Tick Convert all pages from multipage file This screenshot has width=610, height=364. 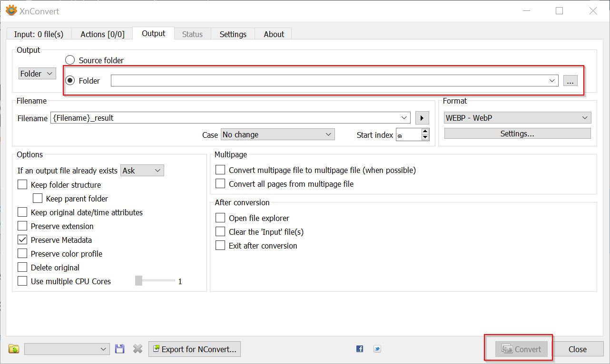tap(220, 184)
